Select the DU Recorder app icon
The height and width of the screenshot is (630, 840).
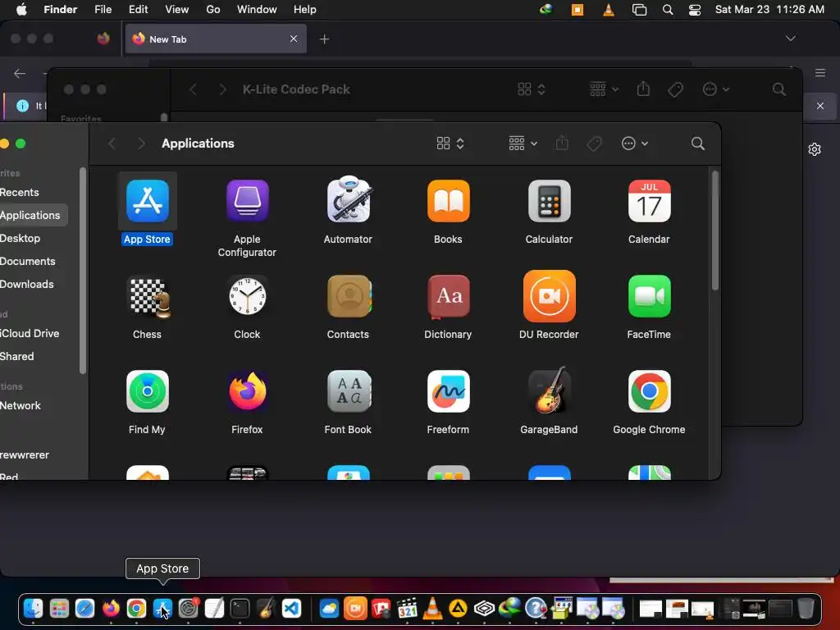point(549,296)
